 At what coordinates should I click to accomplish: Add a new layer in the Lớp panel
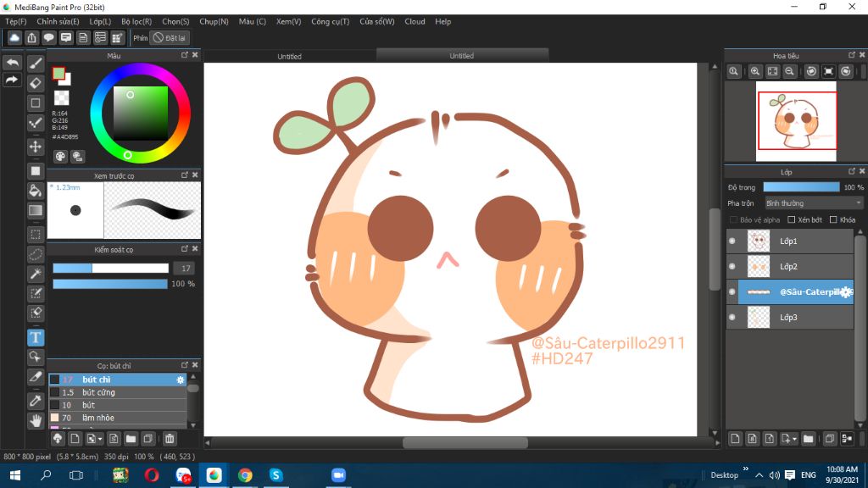tap(735, 439)
